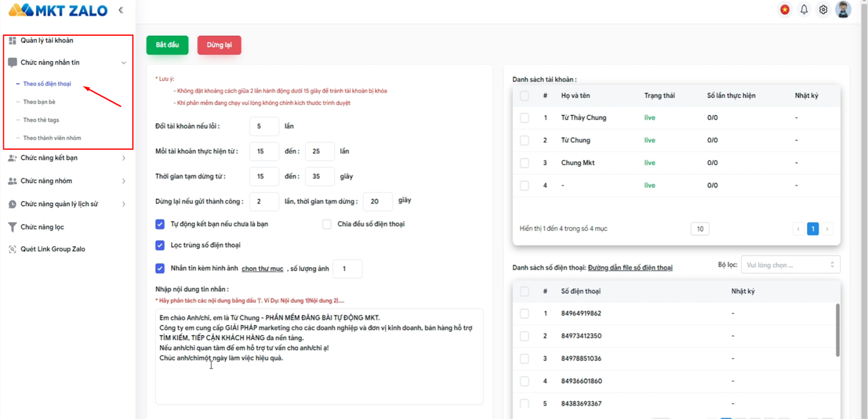
Task: Click the Chức năng nhóm group icon
Action: click(x=12, y=181)
